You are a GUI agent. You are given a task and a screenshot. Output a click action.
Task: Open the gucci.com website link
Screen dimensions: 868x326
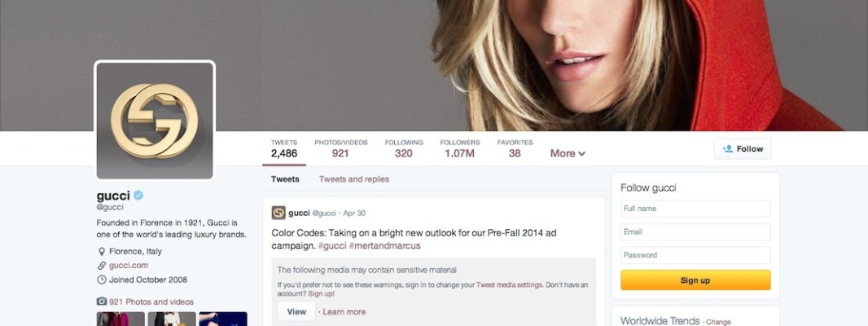click(x=129, y=266)
